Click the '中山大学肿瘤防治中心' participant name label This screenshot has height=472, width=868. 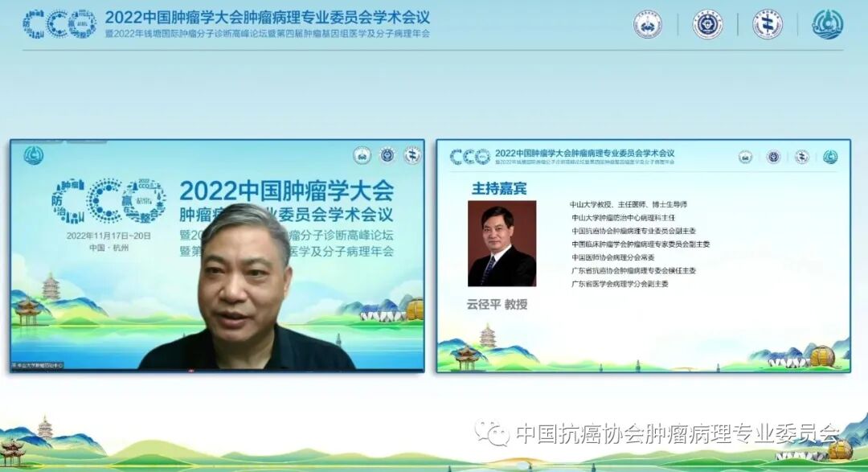38,366
